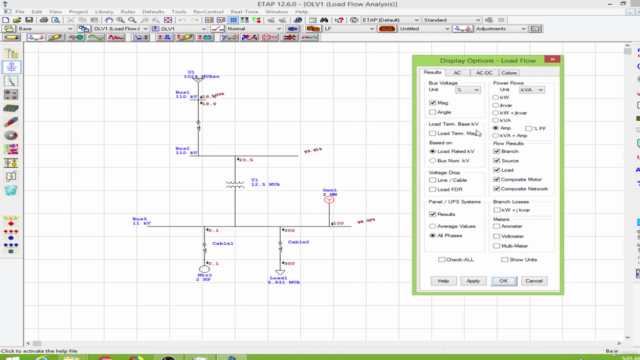Click the recycle bin icon in left toolbar
The width and height of the screenshot is (640, 360).
(x=11, y=190)
